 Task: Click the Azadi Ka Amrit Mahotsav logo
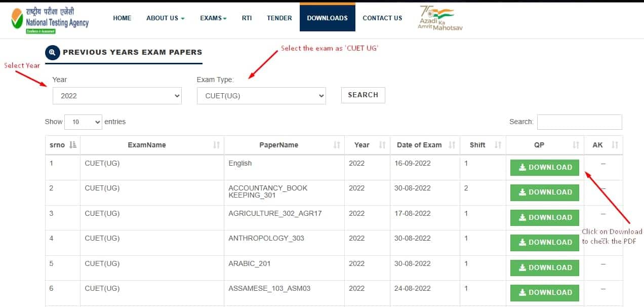click(439, 18)
